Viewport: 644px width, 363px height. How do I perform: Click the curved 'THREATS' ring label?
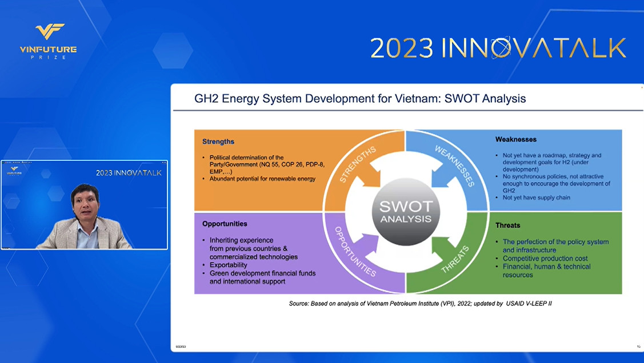point(455,259)
